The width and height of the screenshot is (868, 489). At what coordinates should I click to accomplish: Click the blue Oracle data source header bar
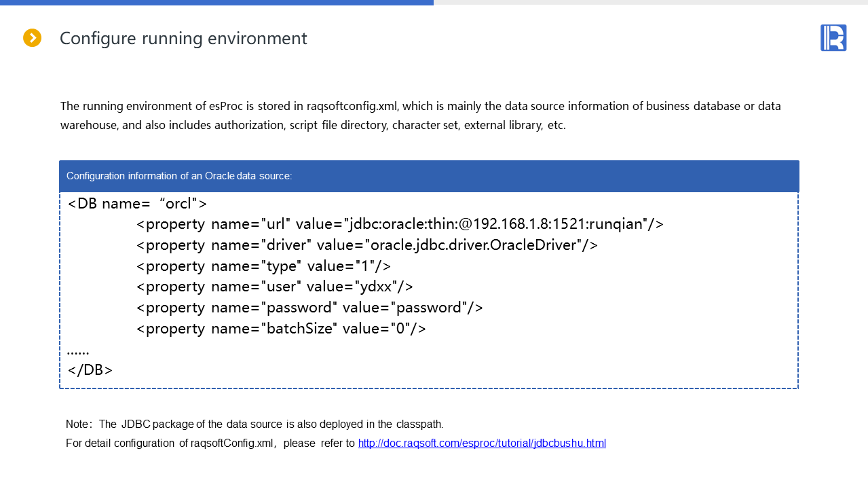tap(429, 176)
